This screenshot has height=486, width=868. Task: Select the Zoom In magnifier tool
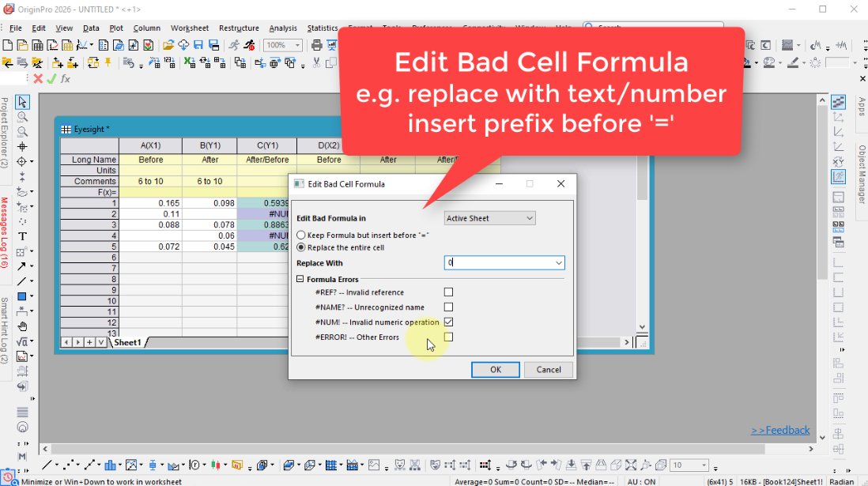click(x=22, y=117)
